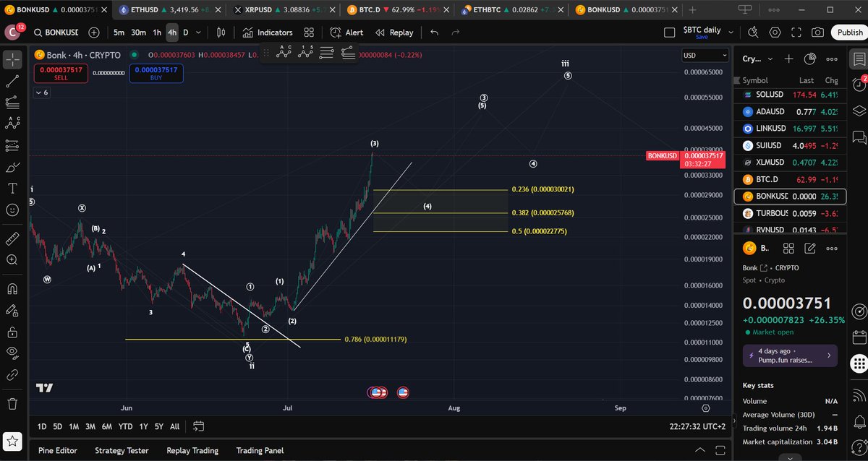The height and width of the screenshot is (461, 868).
Task: Open quick search lightning icon
Action: [x=753, y=33]
